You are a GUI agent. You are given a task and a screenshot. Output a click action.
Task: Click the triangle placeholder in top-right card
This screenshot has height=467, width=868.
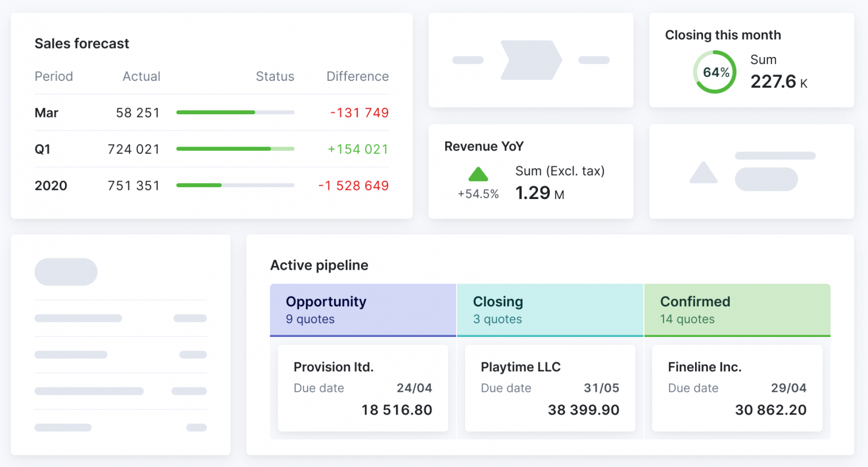tap(702, 173)
